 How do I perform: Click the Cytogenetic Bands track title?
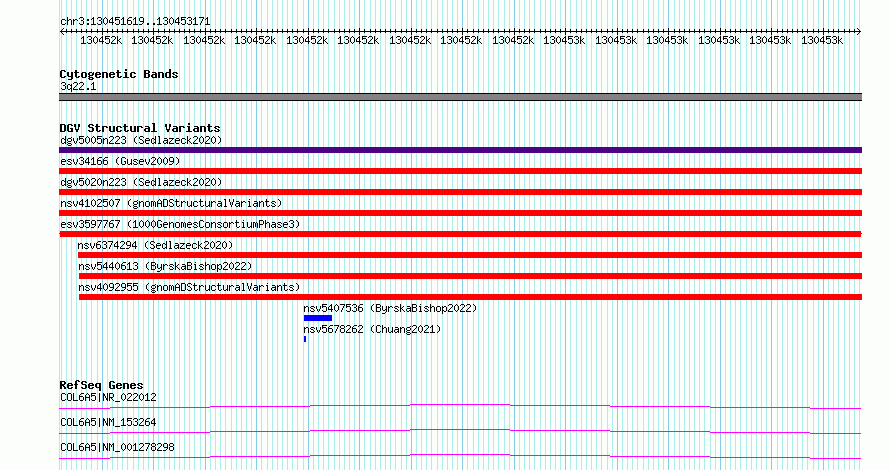[x=119, y=74]
